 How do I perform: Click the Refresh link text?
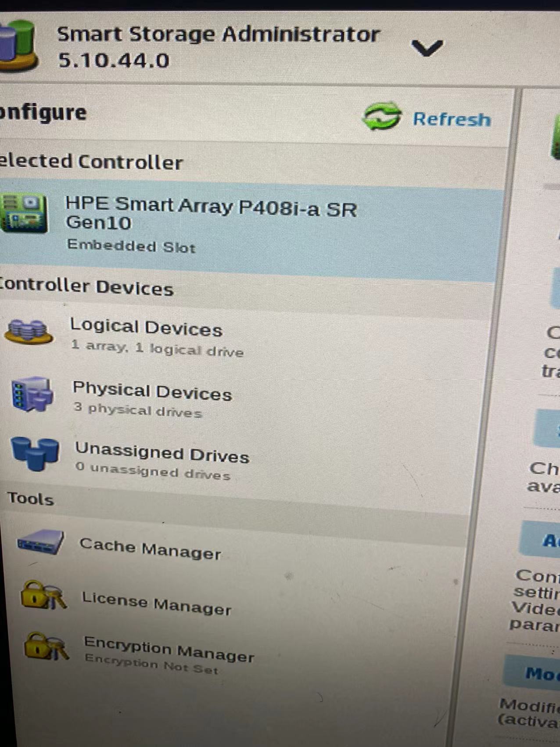click(x=452, y=119)
